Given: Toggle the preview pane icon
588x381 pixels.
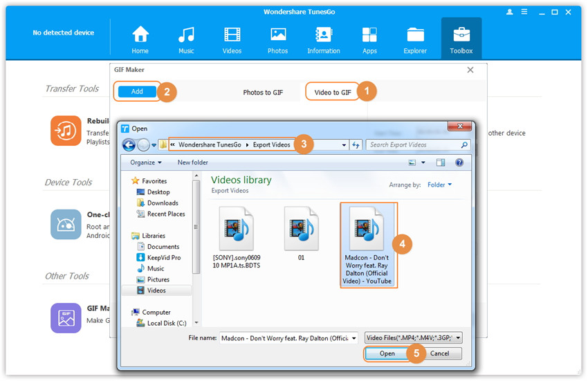Looking at the screenshot, I should tap(441, 162).
